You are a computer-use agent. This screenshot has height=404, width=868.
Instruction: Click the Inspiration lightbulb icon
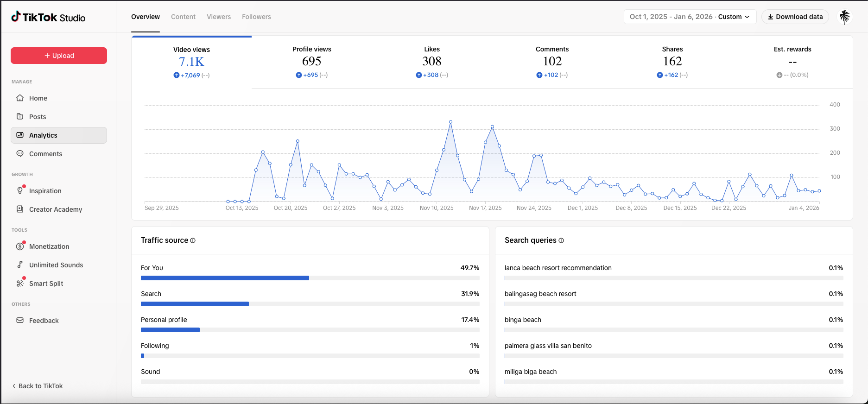(20, 190)
